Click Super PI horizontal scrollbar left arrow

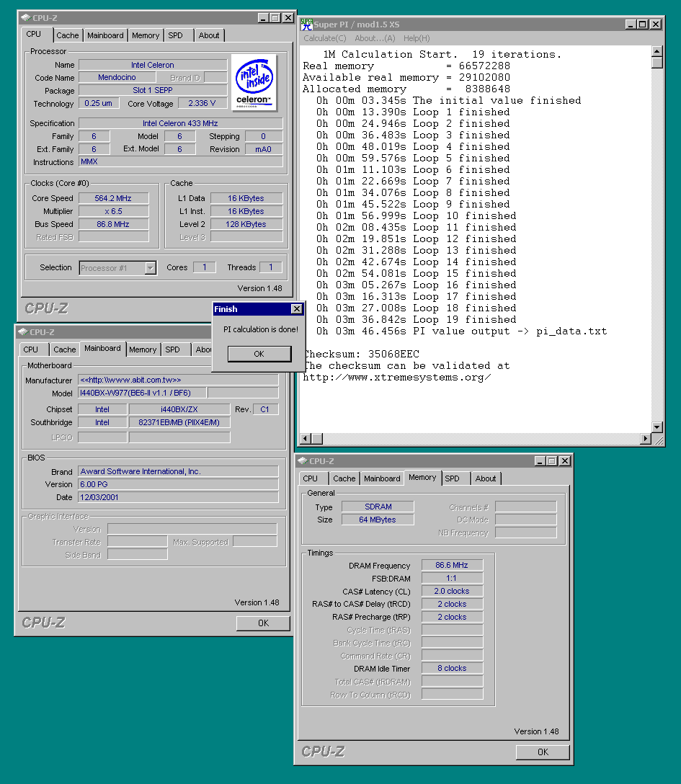(x=305, y=439)
